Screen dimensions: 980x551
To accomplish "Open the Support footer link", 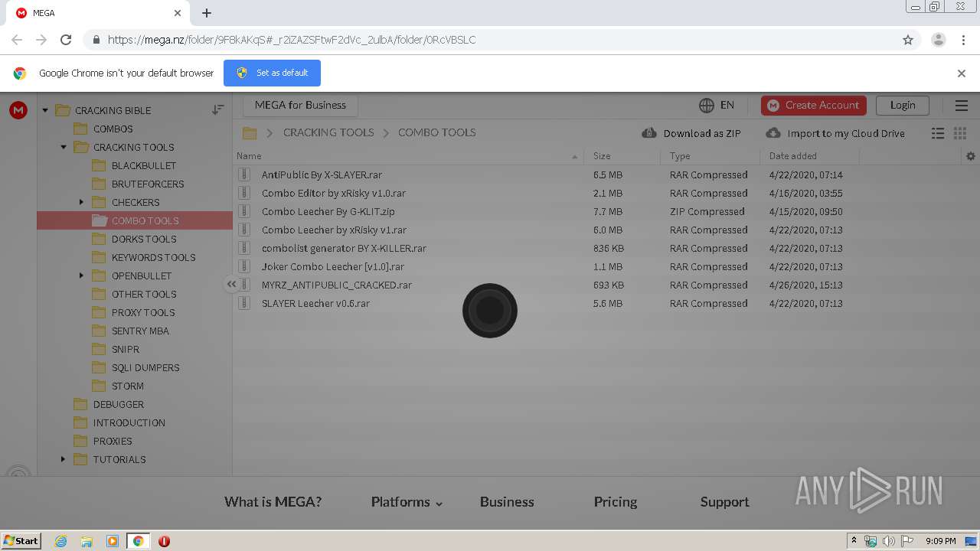I will coord(724,502).
